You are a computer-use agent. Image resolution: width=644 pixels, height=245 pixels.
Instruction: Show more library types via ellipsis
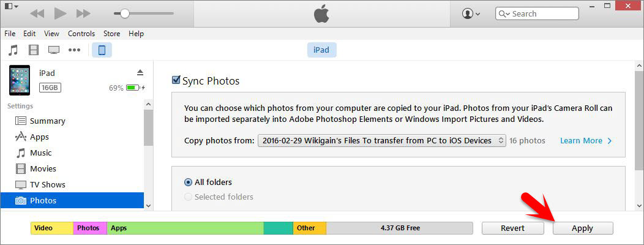tap(74, 50)
